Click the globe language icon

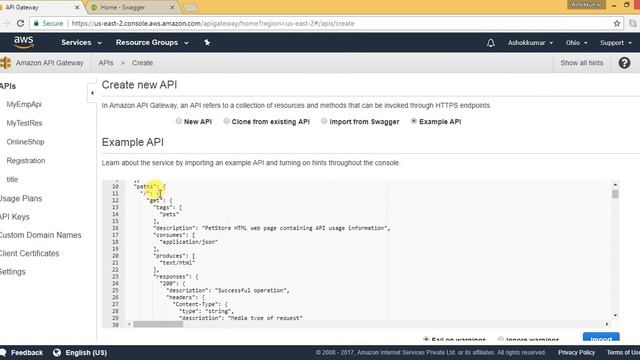coord(57,352)
